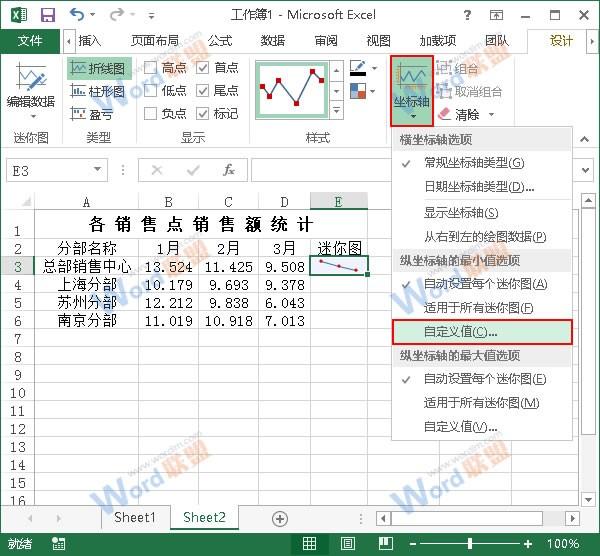Click the Redo arrow icon
Screen dimensions: 600x556
click(117, 15)
